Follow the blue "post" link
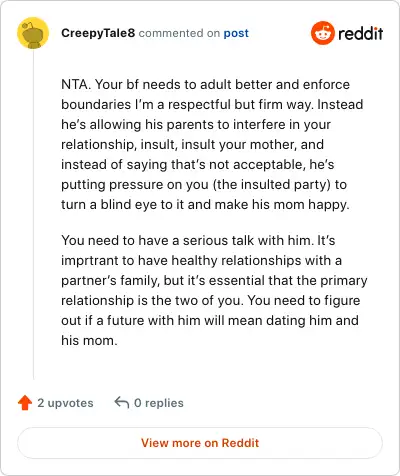This screenshot has height=476, width=400. tap(236, 33)
